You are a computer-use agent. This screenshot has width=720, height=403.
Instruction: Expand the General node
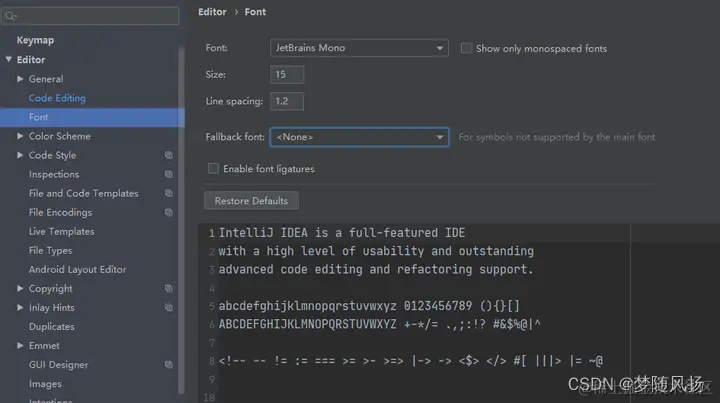(20, 79)
